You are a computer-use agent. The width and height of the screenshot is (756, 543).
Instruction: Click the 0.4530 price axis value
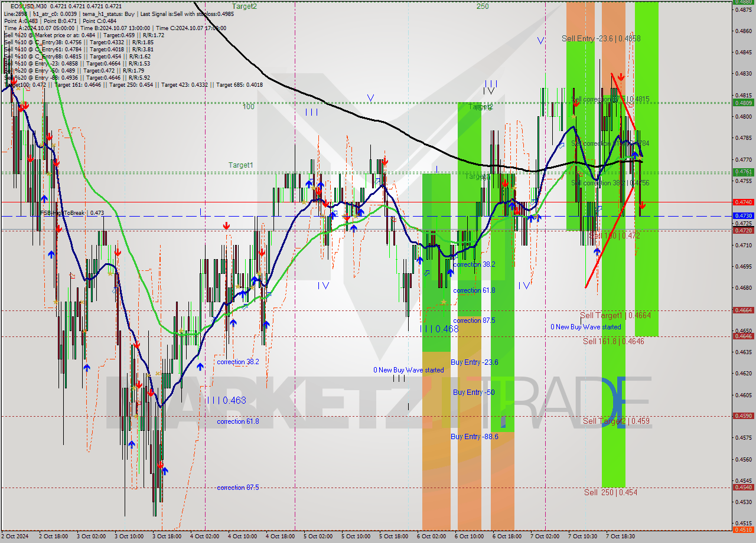point(743,502)
